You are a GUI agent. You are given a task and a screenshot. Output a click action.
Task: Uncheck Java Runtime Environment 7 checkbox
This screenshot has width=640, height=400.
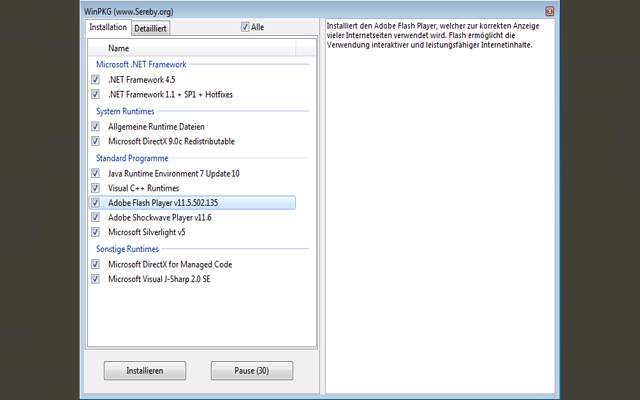point(96,174)
